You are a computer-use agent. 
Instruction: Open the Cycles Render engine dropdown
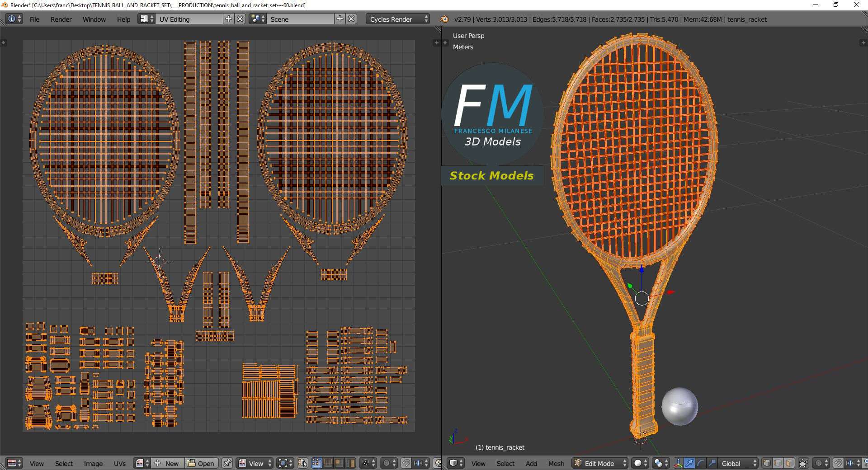pyautogui.click(x=398, y=19)
